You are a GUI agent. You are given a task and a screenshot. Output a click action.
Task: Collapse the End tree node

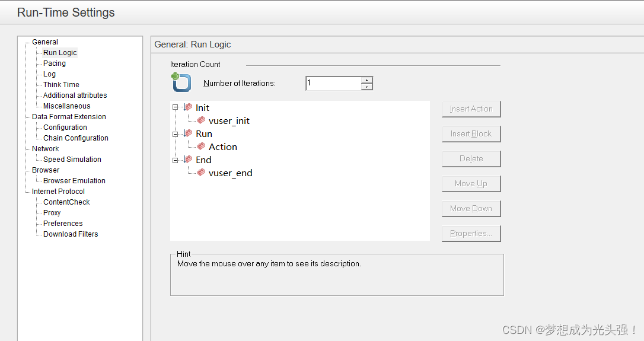pos(176,160)
